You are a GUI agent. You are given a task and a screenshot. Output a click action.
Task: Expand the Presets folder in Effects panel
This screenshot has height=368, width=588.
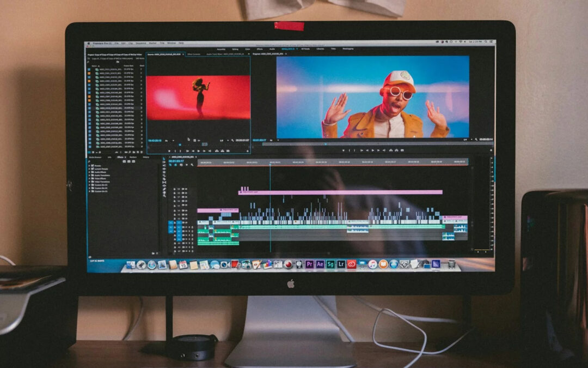[x=90, y=165]
